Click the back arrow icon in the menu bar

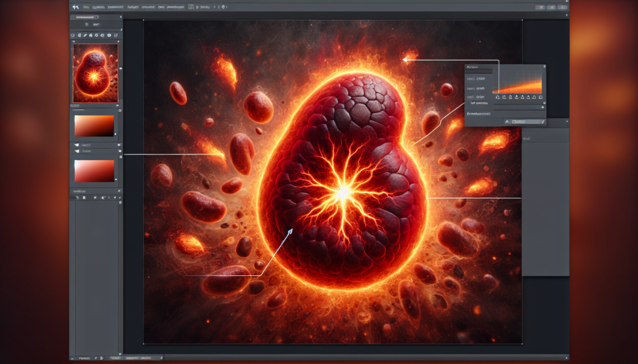[75, 6]
